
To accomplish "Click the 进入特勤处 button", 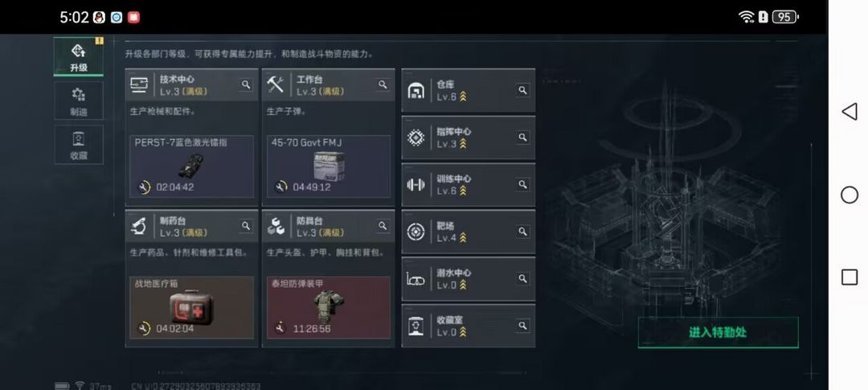I will (x=718, y=332).
